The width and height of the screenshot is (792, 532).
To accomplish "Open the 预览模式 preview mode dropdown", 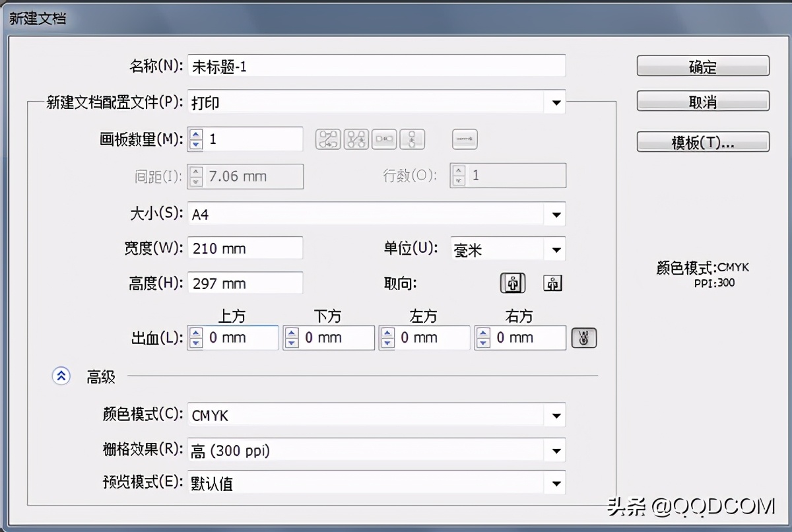I will coord(558,483).
